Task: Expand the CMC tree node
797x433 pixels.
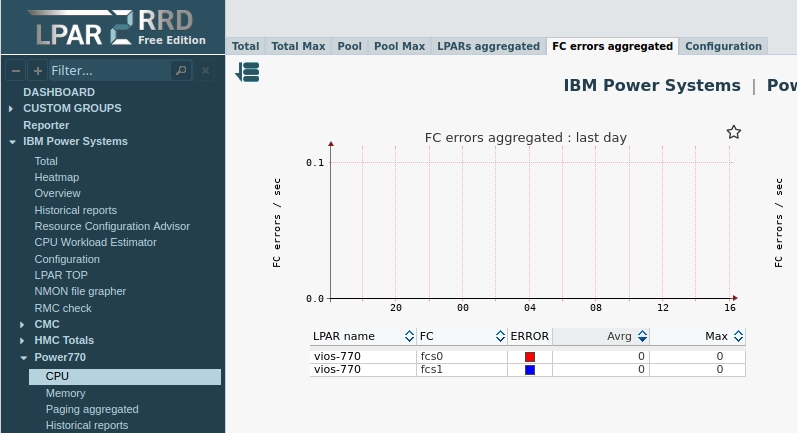Action: 22,325
